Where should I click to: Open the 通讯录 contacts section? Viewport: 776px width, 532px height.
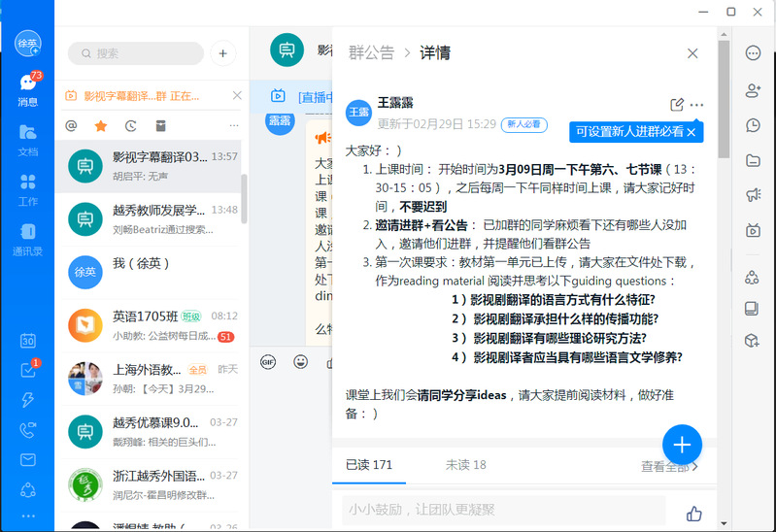[x=27, y=239]
